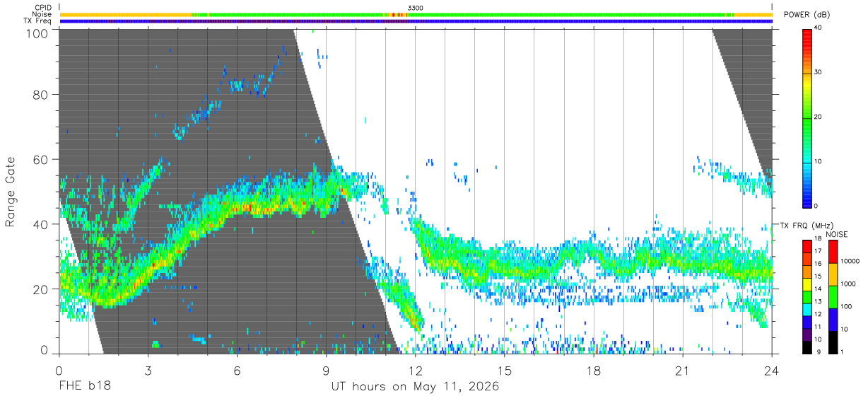This screenshot has width=868, height=401.
Task: Click the TX Freq row label above the plot
Action: (38, 21)
